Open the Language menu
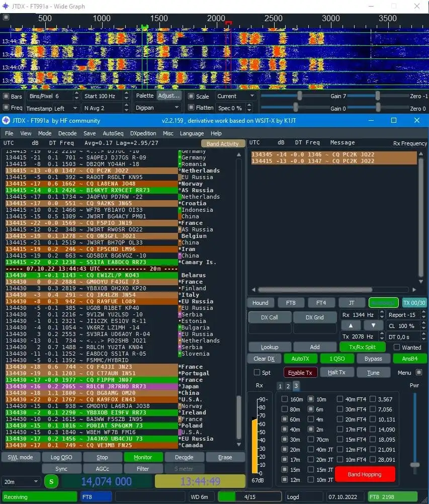429x504 pixels. (192, 133)
